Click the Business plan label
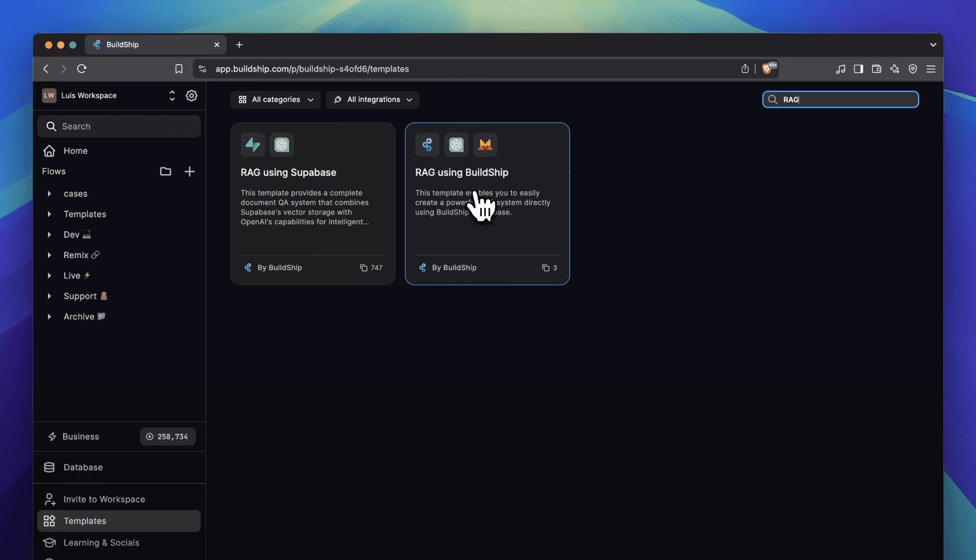976x560 pixels. coord(81,437)
